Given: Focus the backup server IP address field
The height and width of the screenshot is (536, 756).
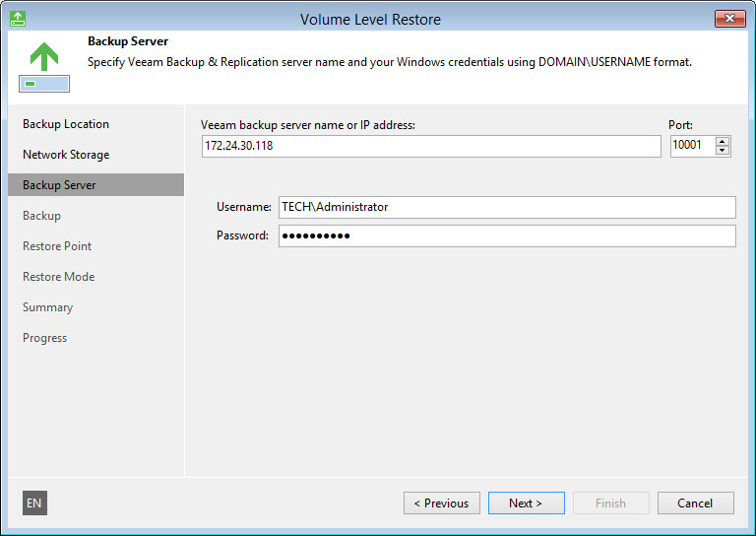Looking at the screenshot, I should pos(431,146).
